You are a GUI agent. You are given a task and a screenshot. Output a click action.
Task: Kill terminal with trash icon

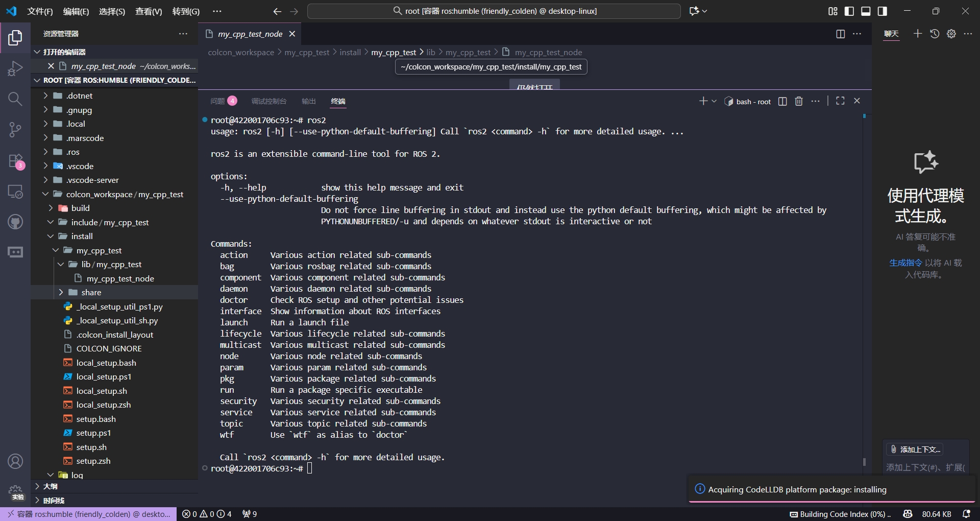(x=799, y=101)
